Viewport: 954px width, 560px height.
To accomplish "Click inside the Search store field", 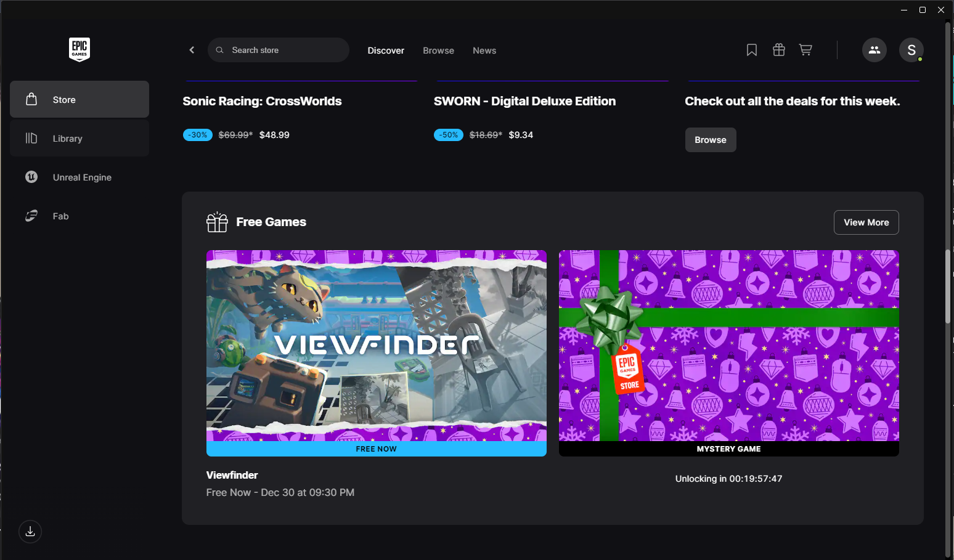I will pos(277,50).
